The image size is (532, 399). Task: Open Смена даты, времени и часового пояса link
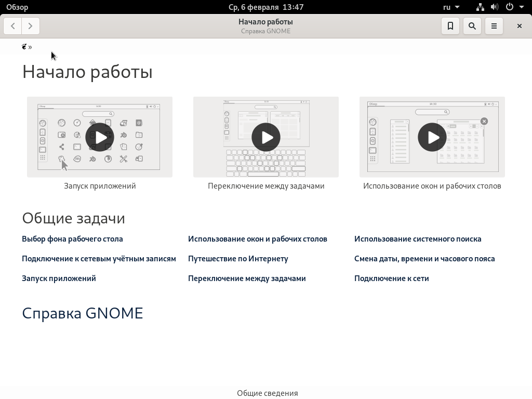(424, 259)
